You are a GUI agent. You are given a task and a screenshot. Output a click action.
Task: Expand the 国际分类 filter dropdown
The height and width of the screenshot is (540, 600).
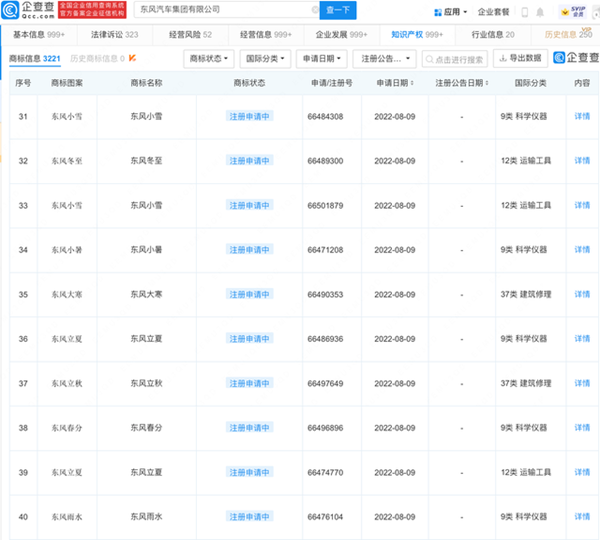click(x=267, y=59)
